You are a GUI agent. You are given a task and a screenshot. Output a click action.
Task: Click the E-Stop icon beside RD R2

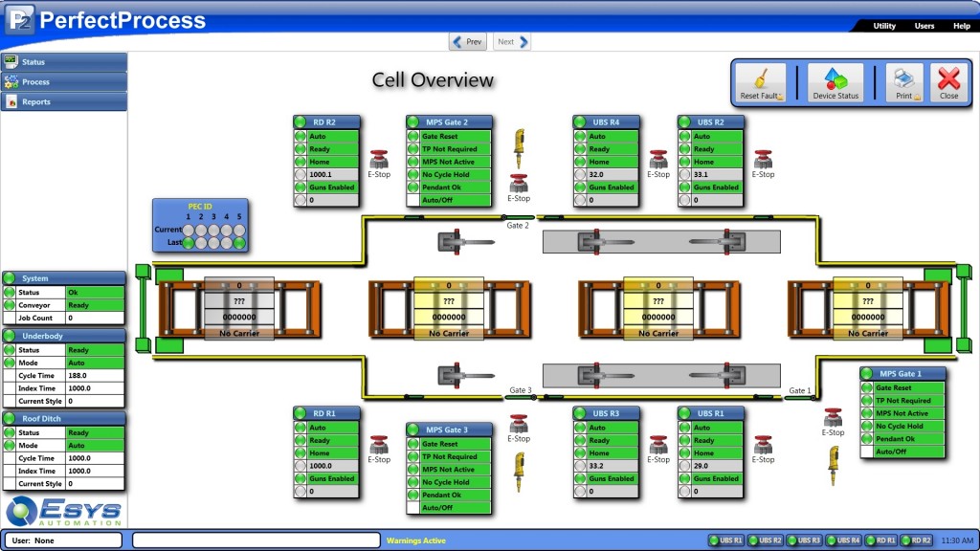pos(380,159)
